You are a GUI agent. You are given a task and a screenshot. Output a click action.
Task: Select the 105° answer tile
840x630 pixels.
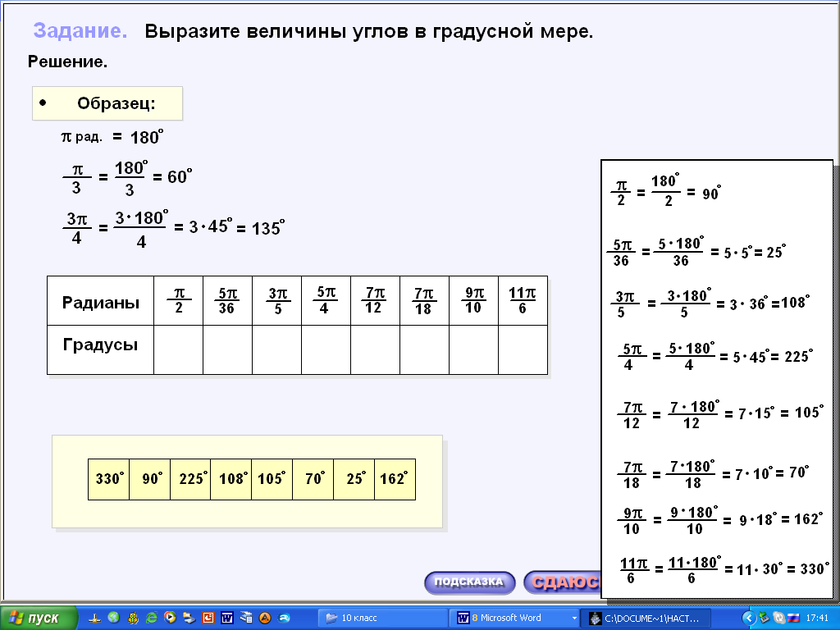coord(272,479)
